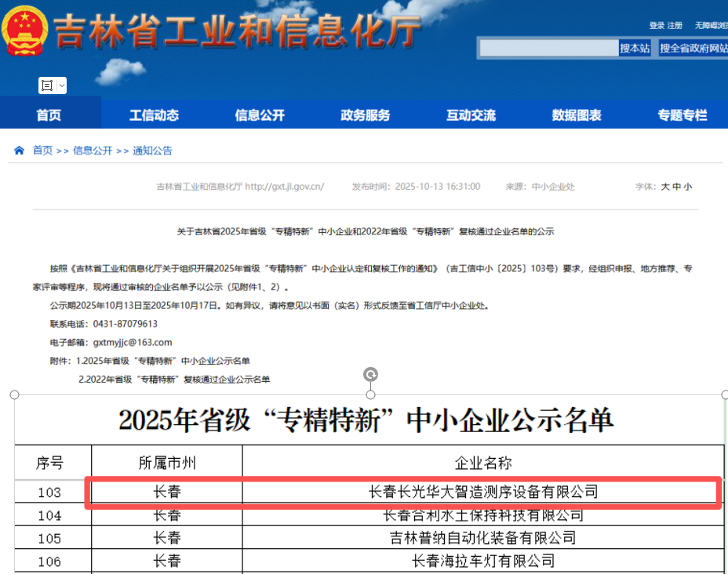Screen dimensions: 728x574
Task: Open the 专题专栏 nav item
Action: (682, 115)
